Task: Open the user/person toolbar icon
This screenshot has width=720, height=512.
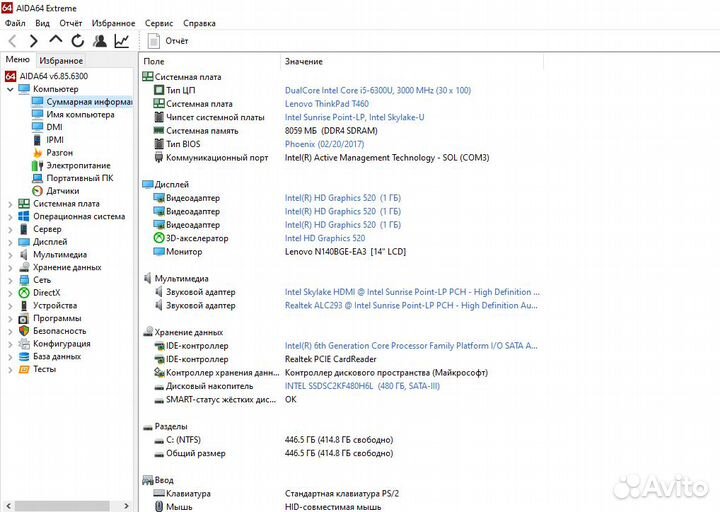Action: 100,41
